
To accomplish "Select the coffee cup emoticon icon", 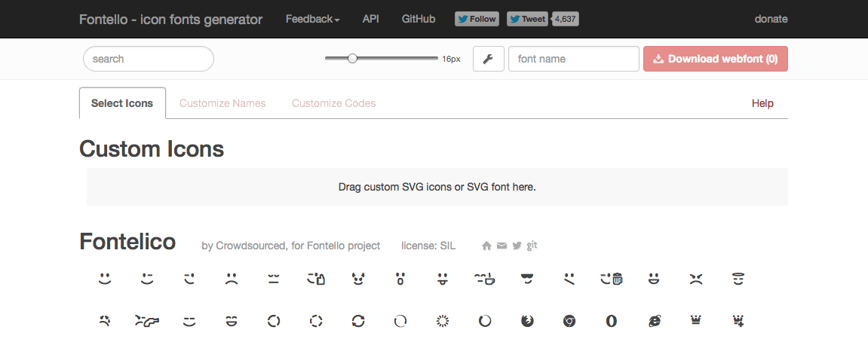I will 484,279.
